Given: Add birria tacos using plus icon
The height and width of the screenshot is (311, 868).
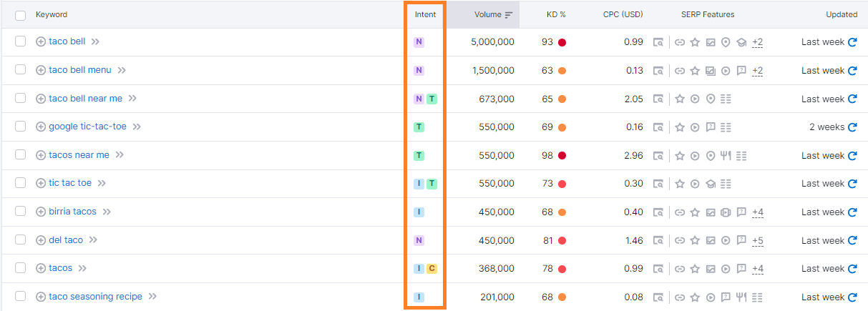Looking at the screenshot, I should 41,212.
